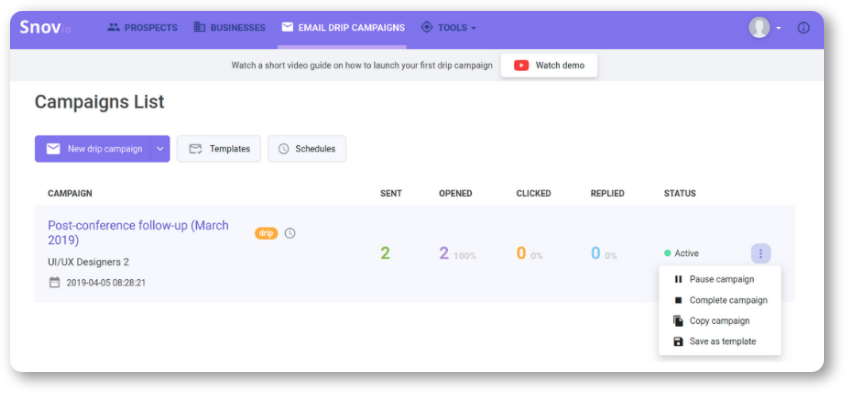This screenshot has width=846, height=393.
Task: Select Pause campaign from the menu
Action: tap(720, 279)
